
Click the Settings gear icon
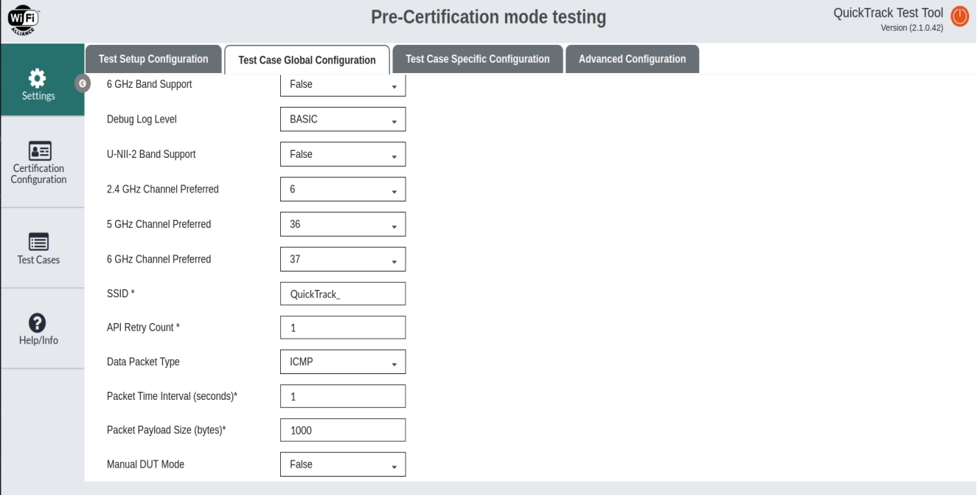point(38,77)
